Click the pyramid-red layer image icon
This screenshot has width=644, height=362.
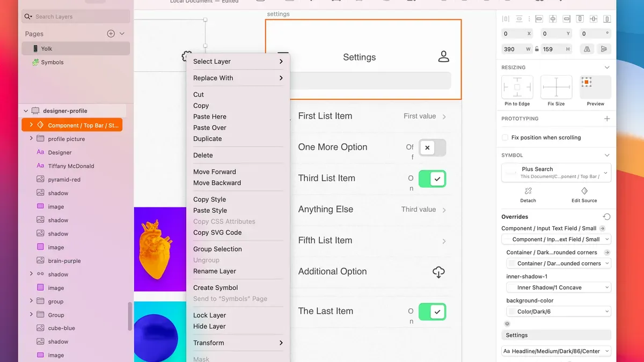(40, 180)
